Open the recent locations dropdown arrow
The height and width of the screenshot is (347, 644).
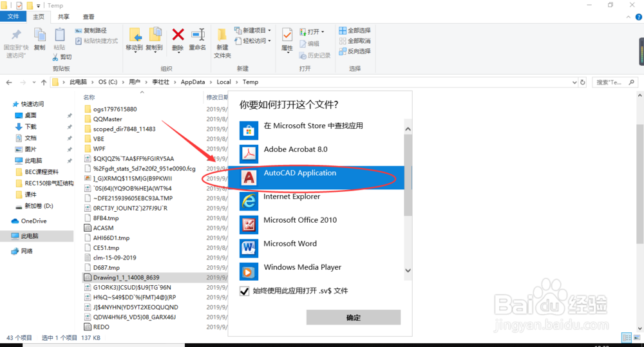click(x=34, y=82)
